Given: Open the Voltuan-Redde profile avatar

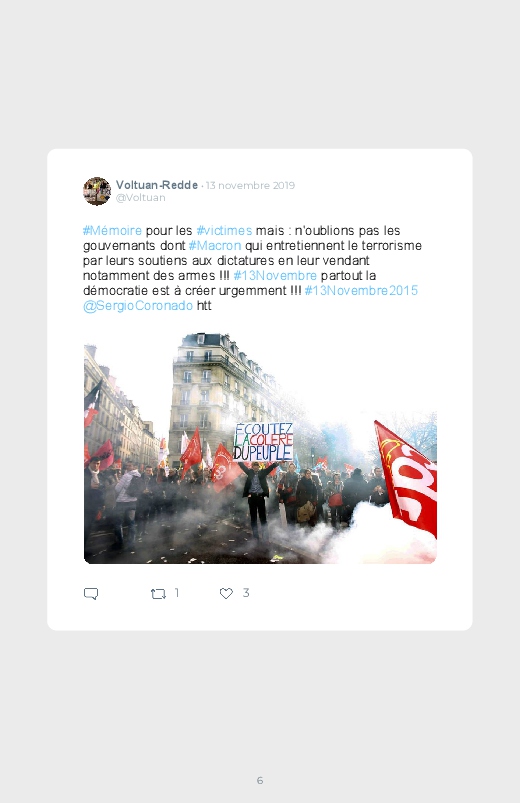Looking at the screenshot, I should (97, 191).
